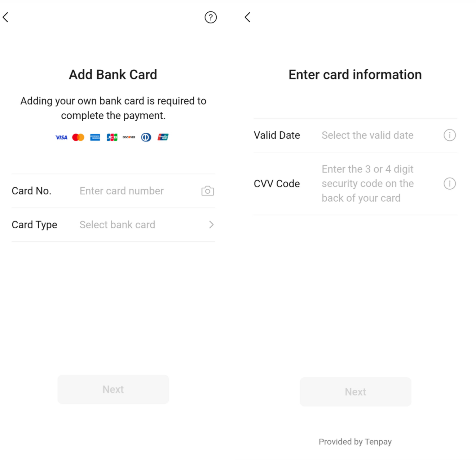
Task: Select the UnionPay card icon
Action: (x=163, y=137)
